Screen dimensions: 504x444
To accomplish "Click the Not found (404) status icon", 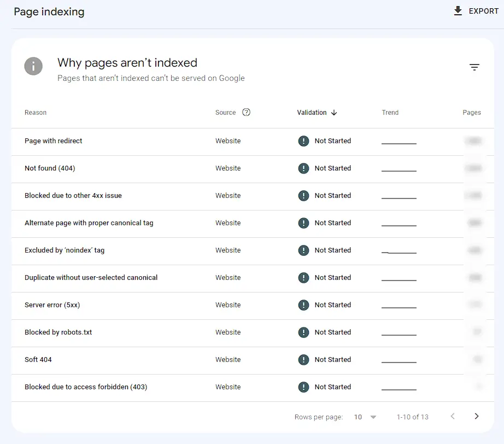I will (x=303, y=168).
